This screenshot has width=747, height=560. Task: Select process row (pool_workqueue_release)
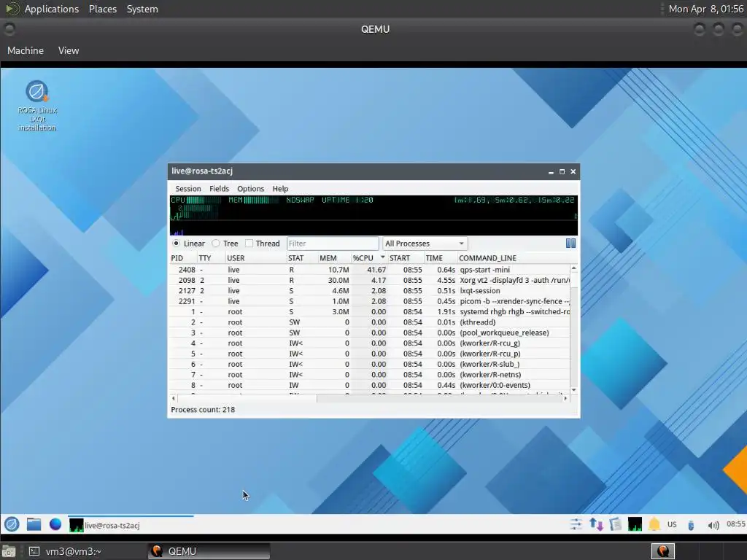click(x=370, y=332)
